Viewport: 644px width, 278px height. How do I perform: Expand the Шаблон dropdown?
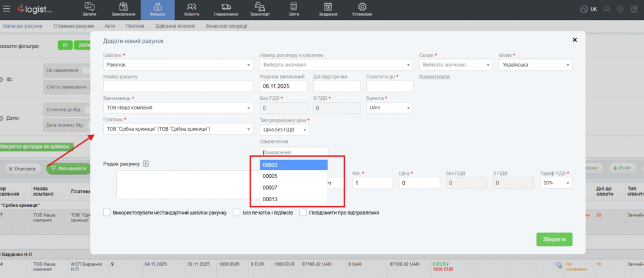[177, 65]
